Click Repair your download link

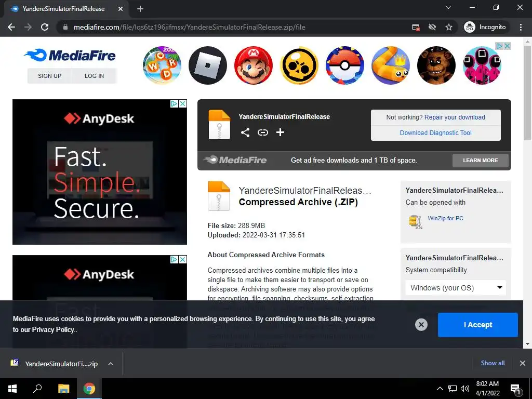(x=455, y=117)
